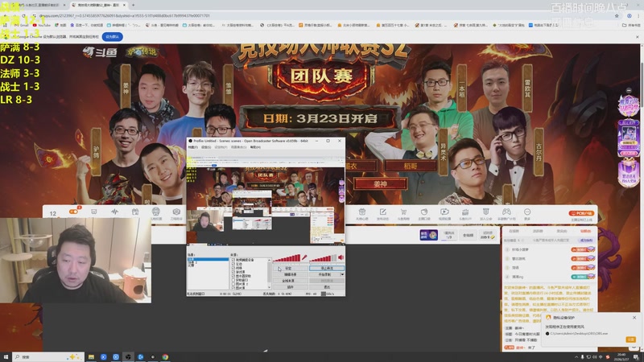This screenshot has height=362, width=644.
Task: Click the shield icon in right toolbar
Action: tap(485, 212)
